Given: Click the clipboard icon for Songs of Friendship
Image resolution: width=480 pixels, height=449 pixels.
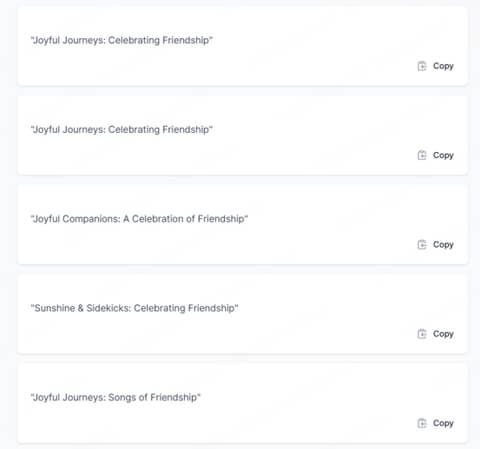Looking at the screenshot, I should (x=422, y=423).
